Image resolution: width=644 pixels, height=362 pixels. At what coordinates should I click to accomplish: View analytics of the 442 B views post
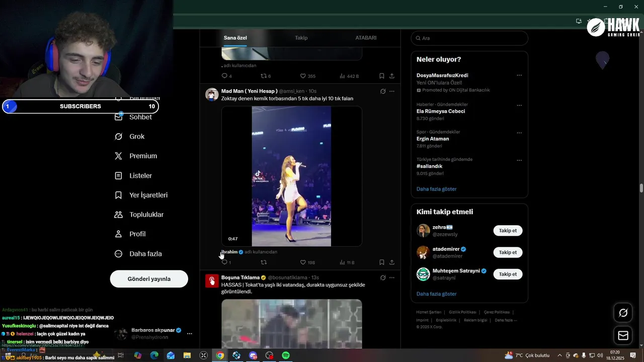(349, 76)
